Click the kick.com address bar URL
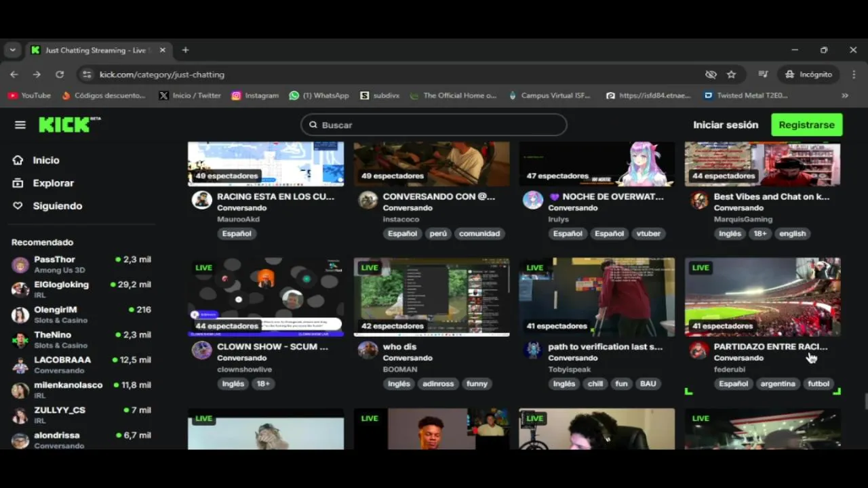868x488 pixels. 161,75
